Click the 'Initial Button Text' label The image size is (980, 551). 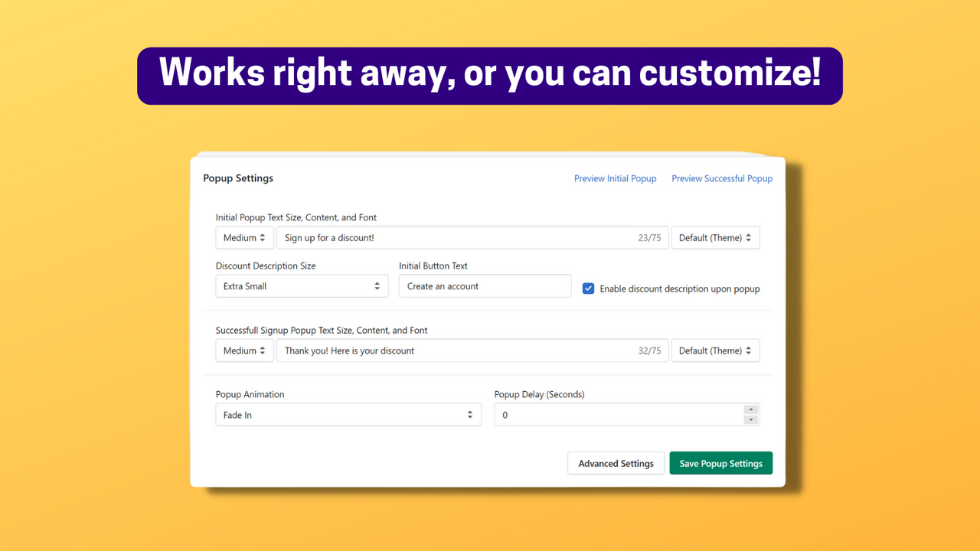tap(433, 266)
